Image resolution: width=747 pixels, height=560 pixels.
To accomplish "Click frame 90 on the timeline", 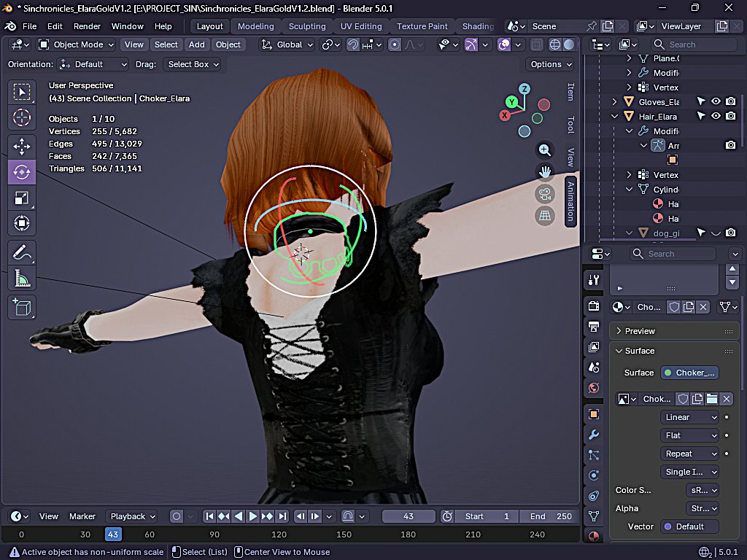I will coord(215,534).
